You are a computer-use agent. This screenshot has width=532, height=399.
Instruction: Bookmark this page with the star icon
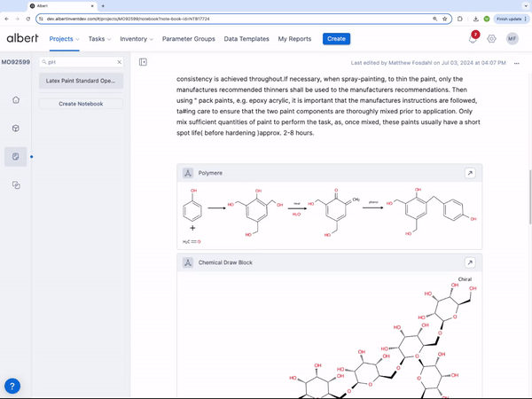(444, 19)
